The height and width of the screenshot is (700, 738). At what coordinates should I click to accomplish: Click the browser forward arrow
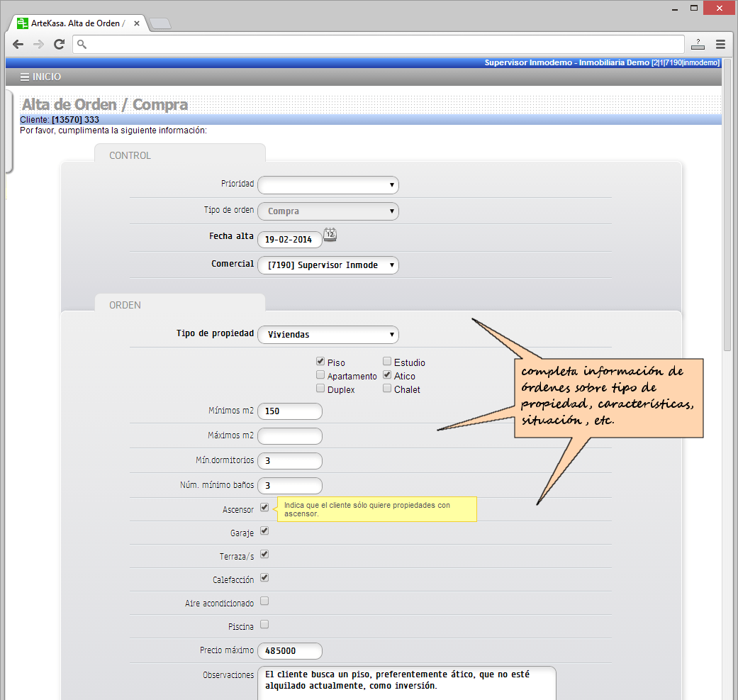pos(38,44)
